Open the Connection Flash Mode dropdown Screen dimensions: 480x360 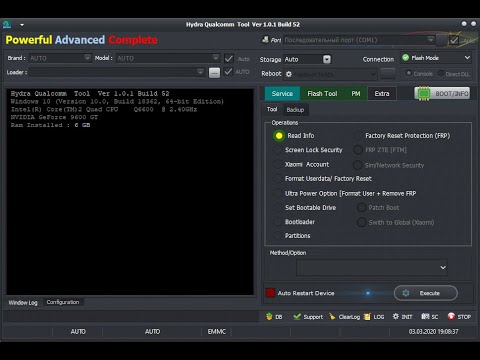tap(436, 58)
